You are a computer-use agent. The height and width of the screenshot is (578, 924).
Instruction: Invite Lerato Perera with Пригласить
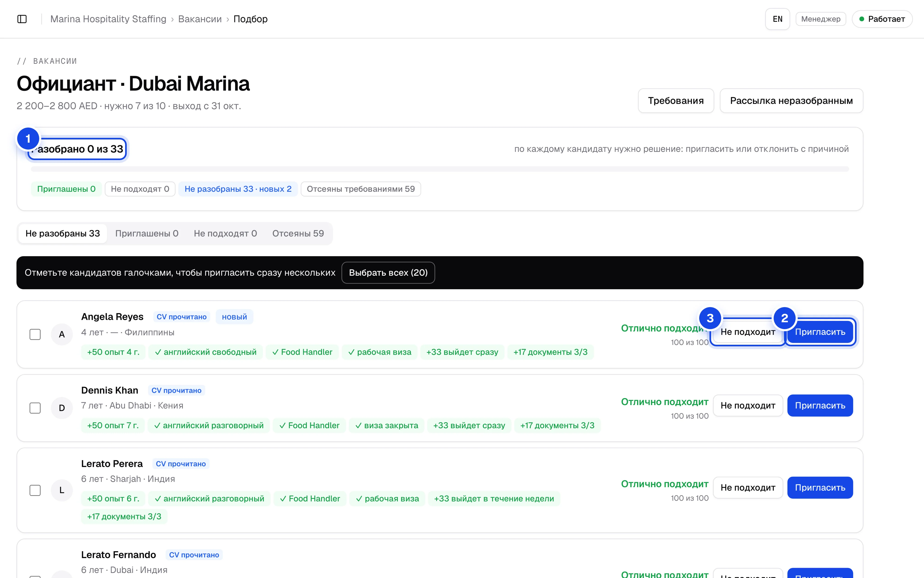tap(820, 487)
